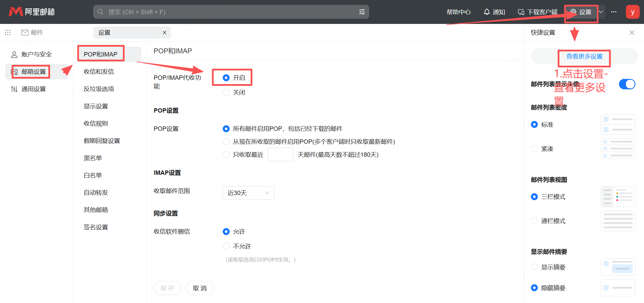644x303 pixels.
Task: Click the days number input field
Action: pos(281,155)
